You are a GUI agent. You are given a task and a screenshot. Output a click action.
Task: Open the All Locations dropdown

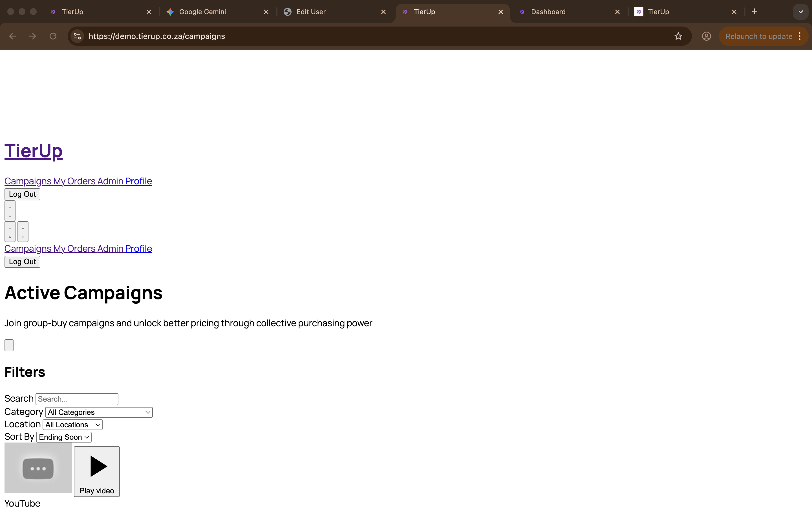click(72, 425)
